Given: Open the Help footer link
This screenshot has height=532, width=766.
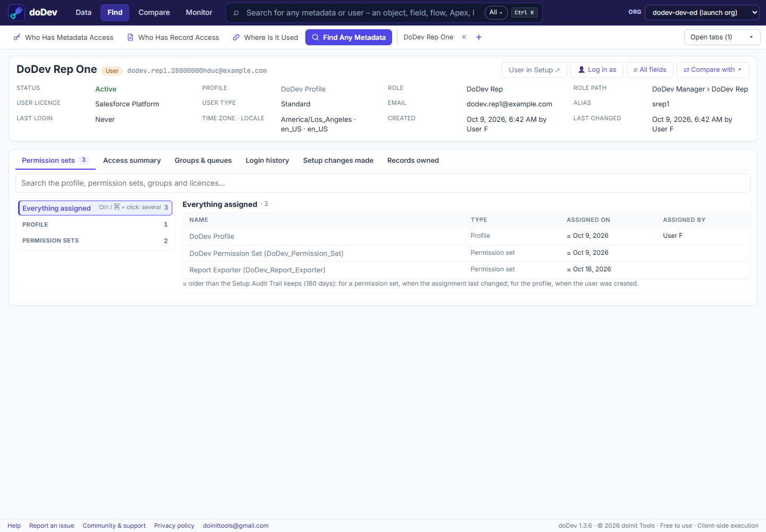Looking at the screenshot, I should pos(14,526).
